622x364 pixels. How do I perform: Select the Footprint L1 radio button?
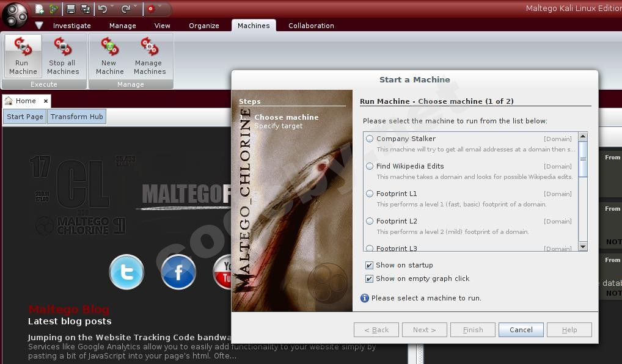click(x=370, y=194)
